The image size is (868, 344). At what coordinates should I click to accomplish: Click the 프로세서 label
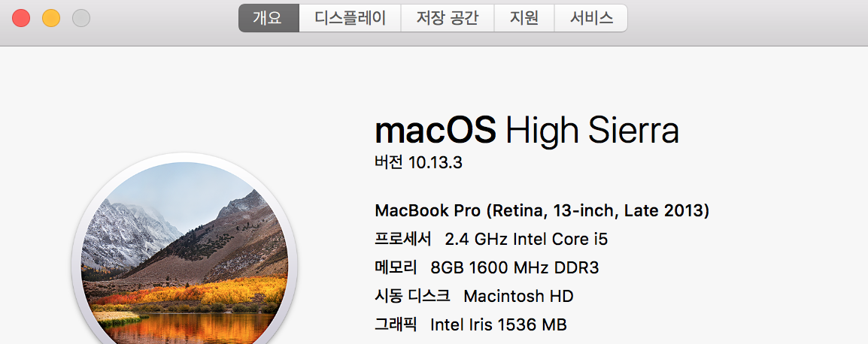402,240
